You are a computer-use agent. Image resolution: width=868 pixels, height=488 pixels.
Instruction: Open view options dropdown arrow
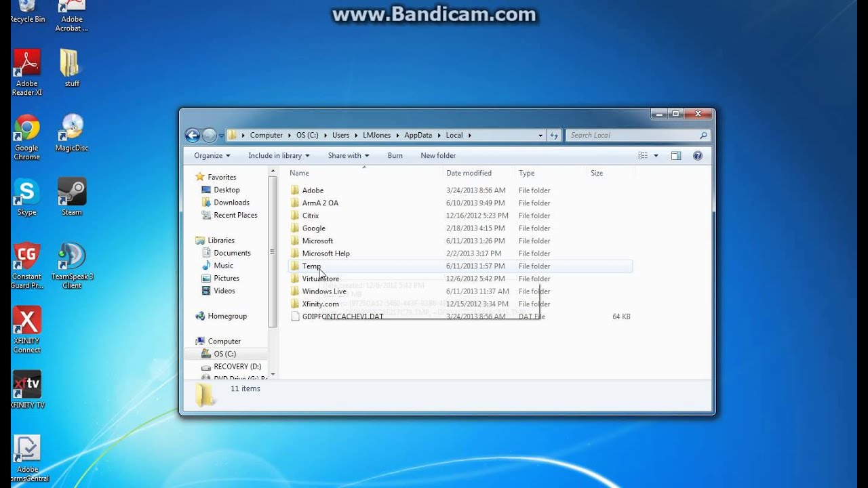click(x=656, y=155)
